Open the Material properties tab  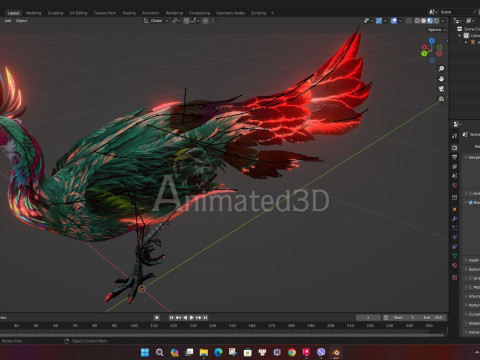(455, 265)
